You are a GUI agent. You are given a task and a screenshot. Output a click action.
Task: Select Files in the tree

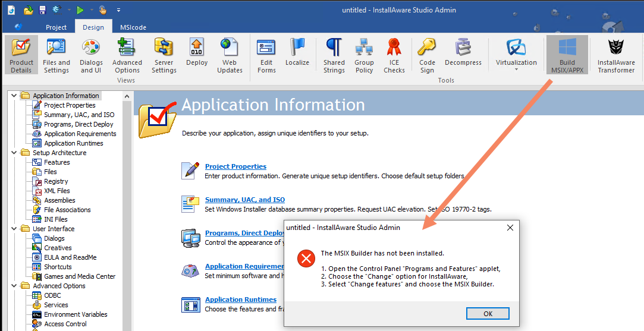50,172
